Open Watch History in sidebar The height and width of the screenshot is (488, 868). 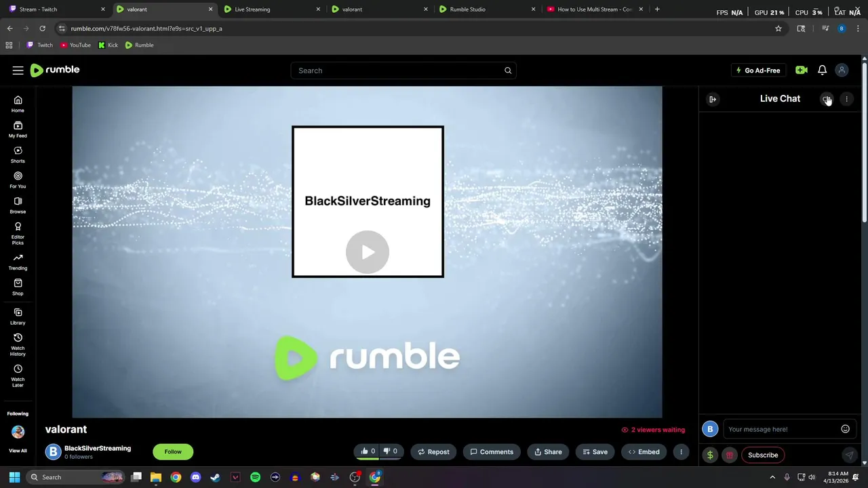pos(18,344)
